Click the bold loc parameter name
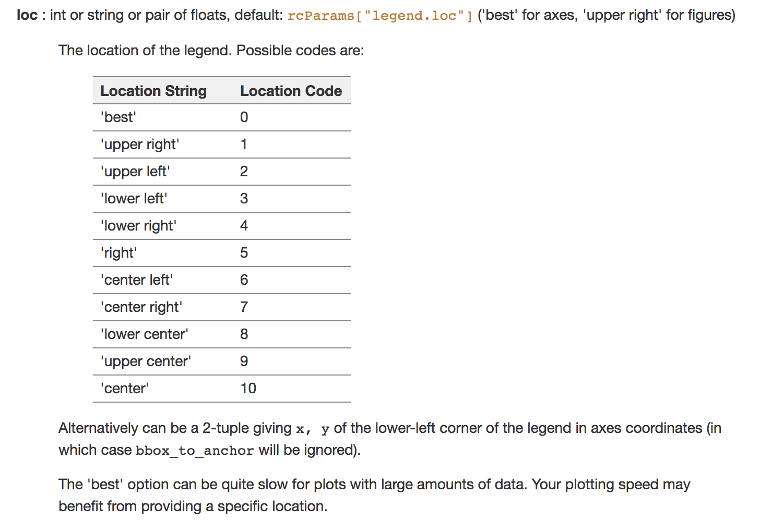This screenshot has height=532, width=760. coord(27,15)
